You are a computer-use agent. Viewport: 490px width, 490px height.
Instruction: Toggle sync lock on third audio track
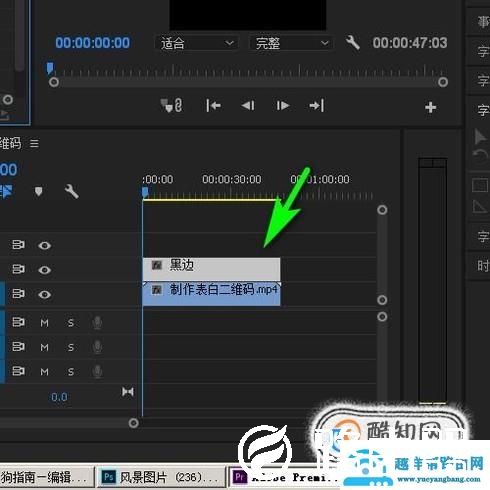click(18, 371)
